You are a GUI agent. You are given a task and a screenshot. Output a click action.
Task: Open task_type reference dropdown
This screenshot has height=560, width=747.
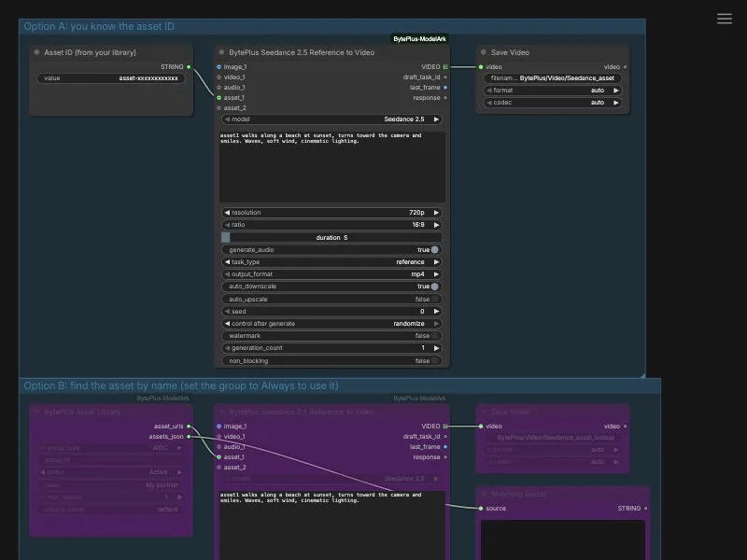pos(331,262)
